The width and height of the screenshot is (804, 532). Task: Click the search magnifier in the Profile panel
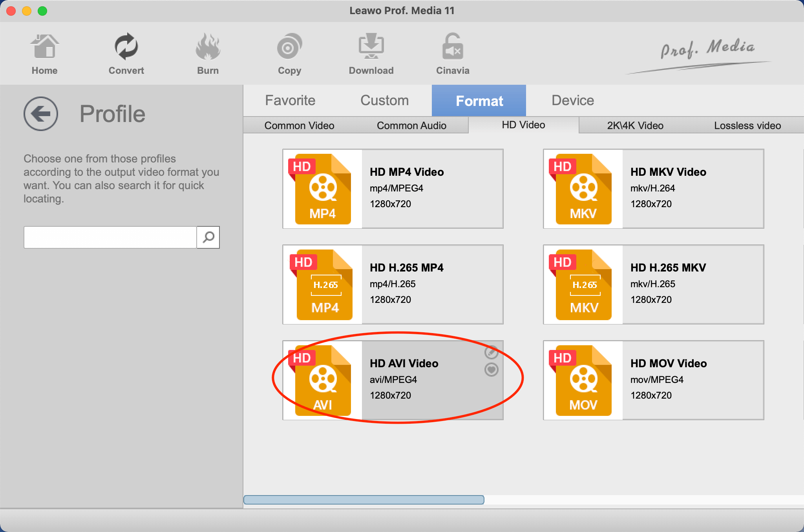tap(208, 237)
